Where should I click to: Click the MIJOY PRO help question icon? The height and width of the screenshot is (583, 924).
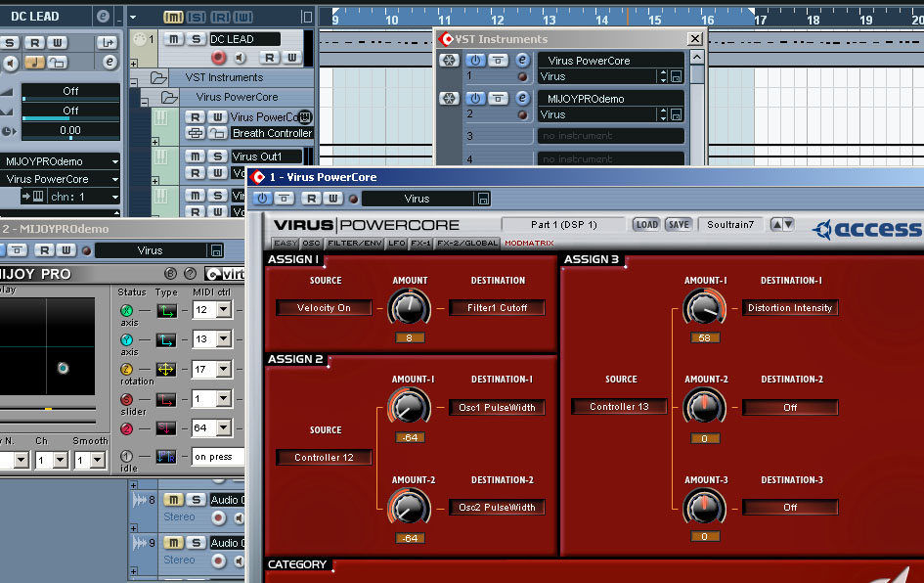click(x=190, y=274)
